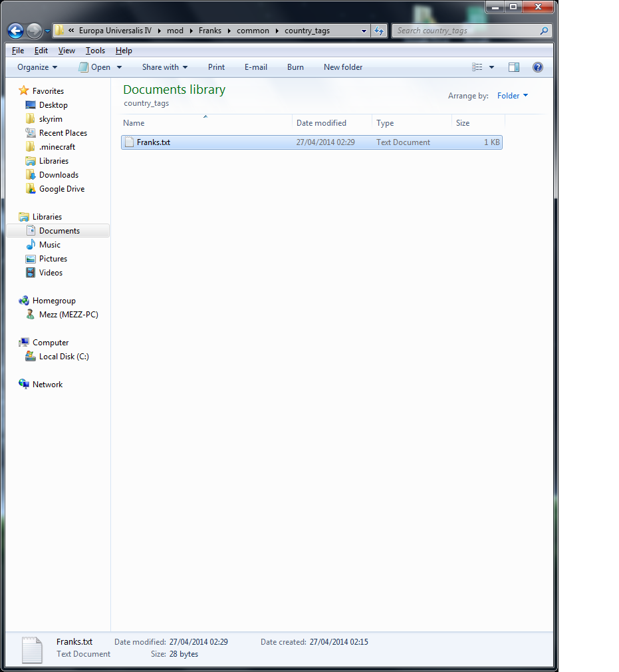This screenshot has height=672, width=619.
Task: Open the address bar history dropdown
Action: [364, 31]
